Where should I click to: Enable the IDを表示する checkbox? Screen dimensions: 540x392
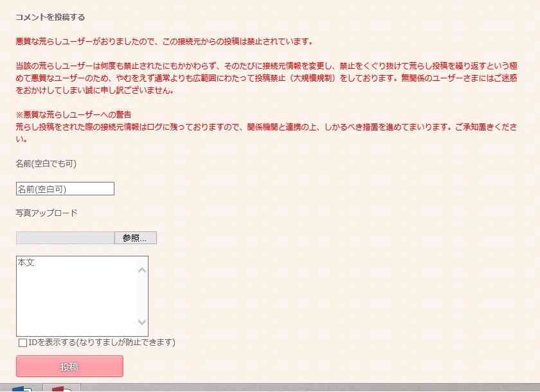coord(22,343)
